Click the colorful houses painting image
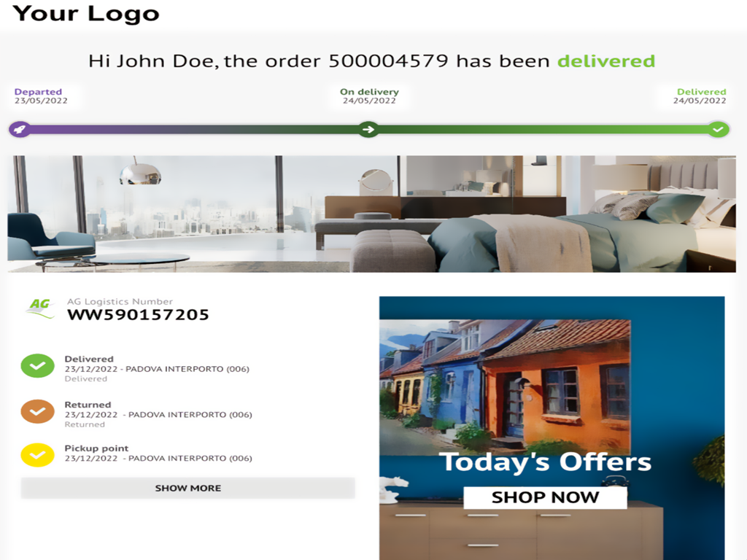 pos(505,386)
